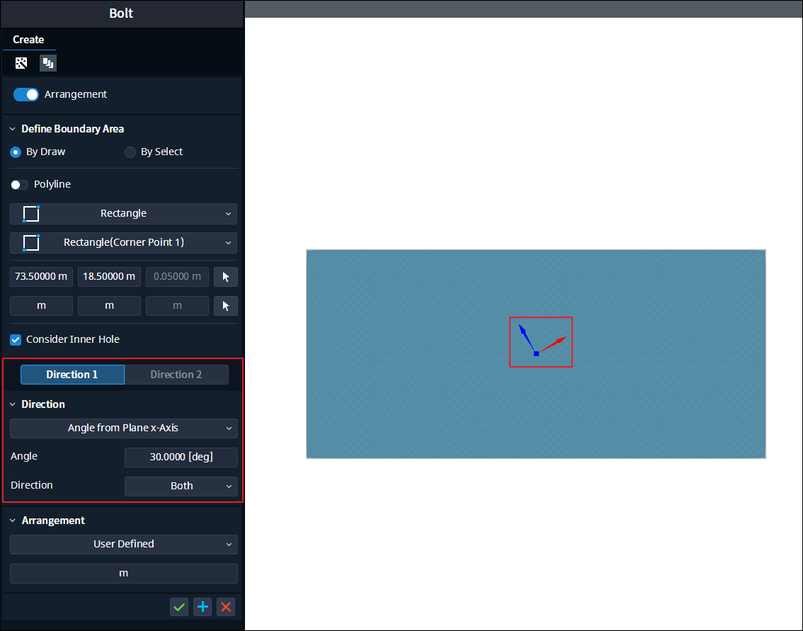This screenshot has height=631, width=803.
Task: Click the Bolt panel title
Action: [121, 13]
